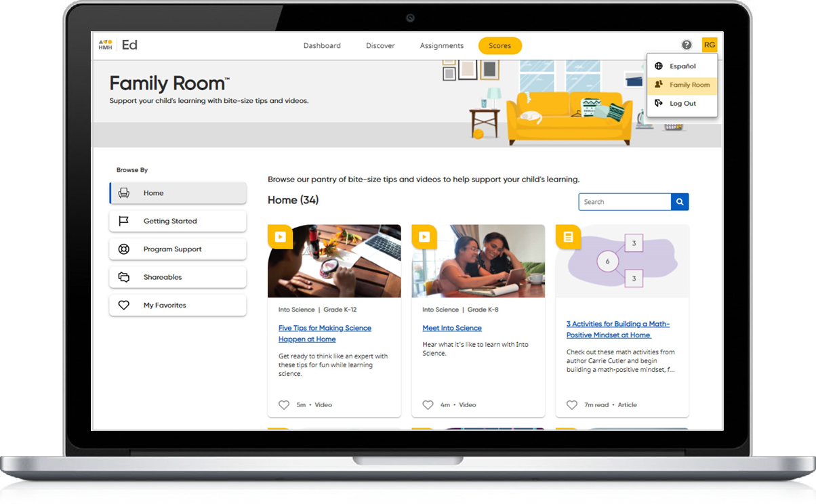The height and width of the screenshot is (504, 816).
Task: Open the Discover tab
Action: 380,46
